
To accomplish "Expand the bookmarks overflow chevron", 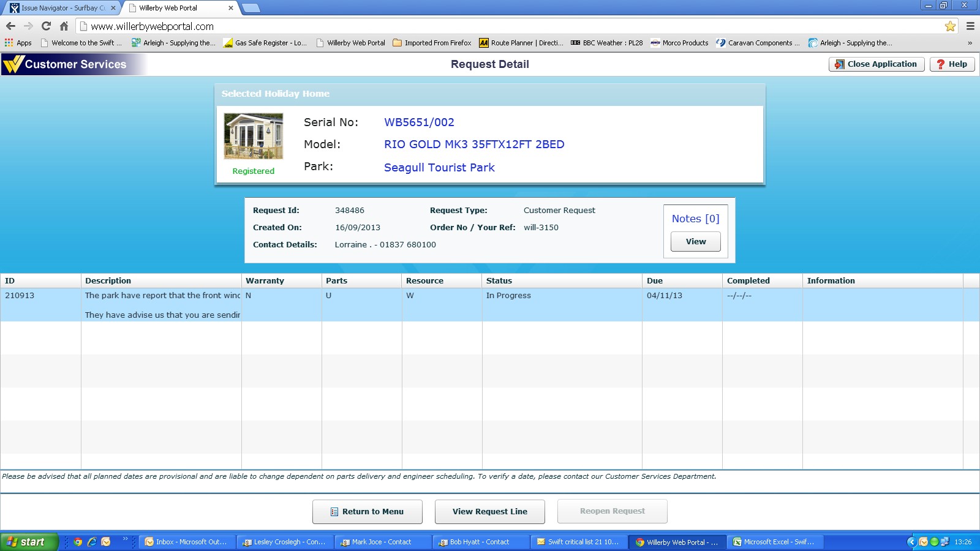I will pos(970,43).
